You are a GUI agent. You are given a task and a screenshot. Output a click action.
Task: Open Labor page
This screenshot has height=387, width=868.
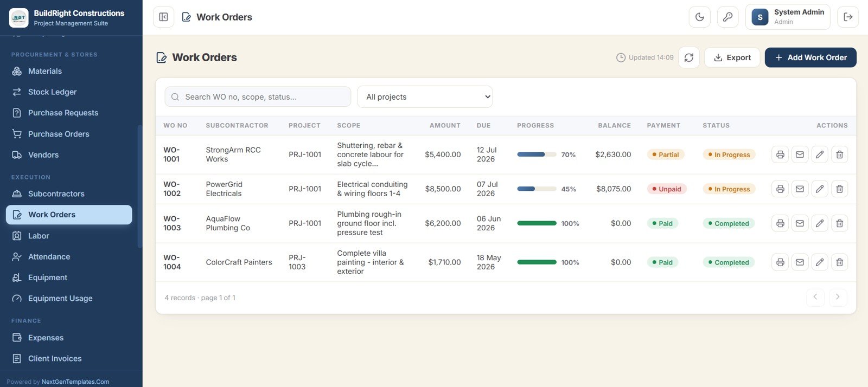click(69, 236)
